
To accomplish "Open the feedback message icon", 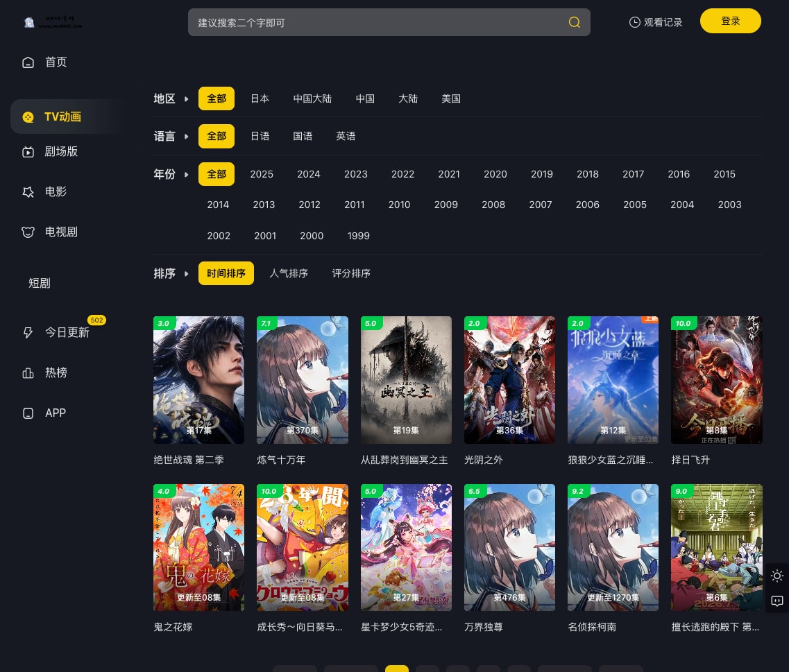I will (x=777, y=601).
